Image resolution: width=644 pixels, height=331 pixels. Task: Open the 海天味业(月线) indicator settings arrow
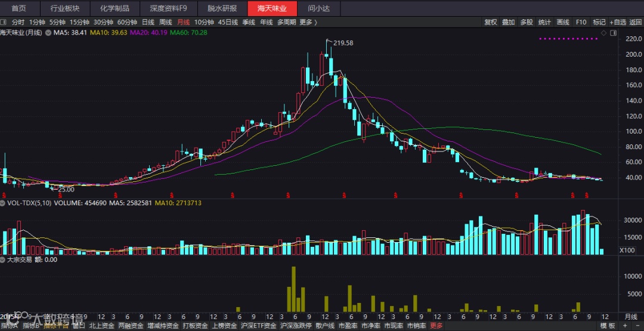coord(48,32)
